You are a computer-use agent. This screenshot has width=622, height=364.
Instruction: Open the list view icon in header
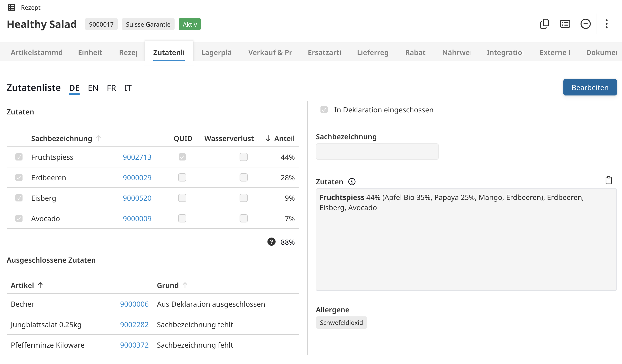point(565,24)
